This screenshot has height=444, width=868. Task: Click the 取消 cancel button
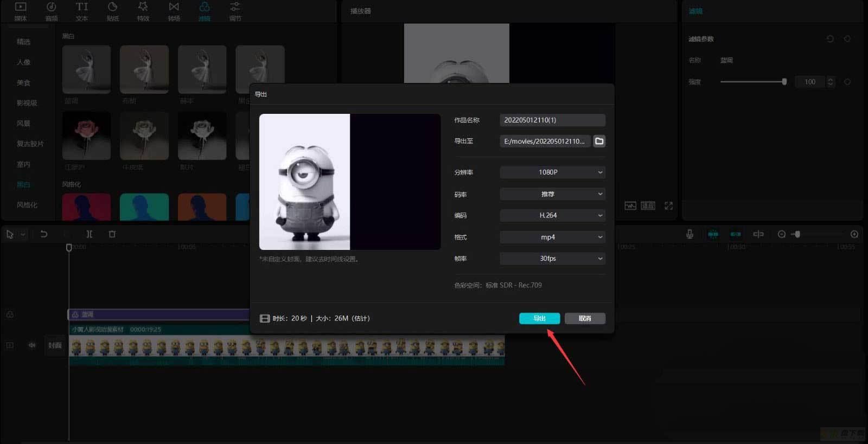pyautogui.click(x=585, y=318)
